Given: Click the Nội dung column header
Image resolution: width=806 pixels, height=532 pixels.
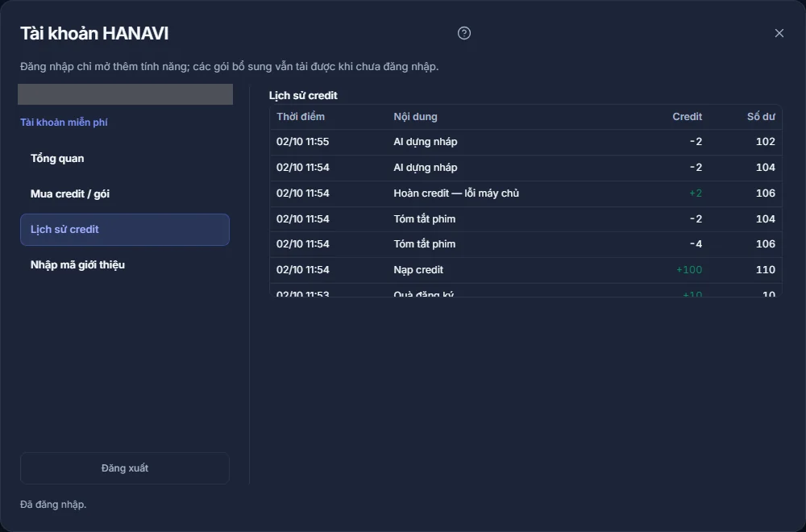Looking at the screenshot, I should coord(415,117).
